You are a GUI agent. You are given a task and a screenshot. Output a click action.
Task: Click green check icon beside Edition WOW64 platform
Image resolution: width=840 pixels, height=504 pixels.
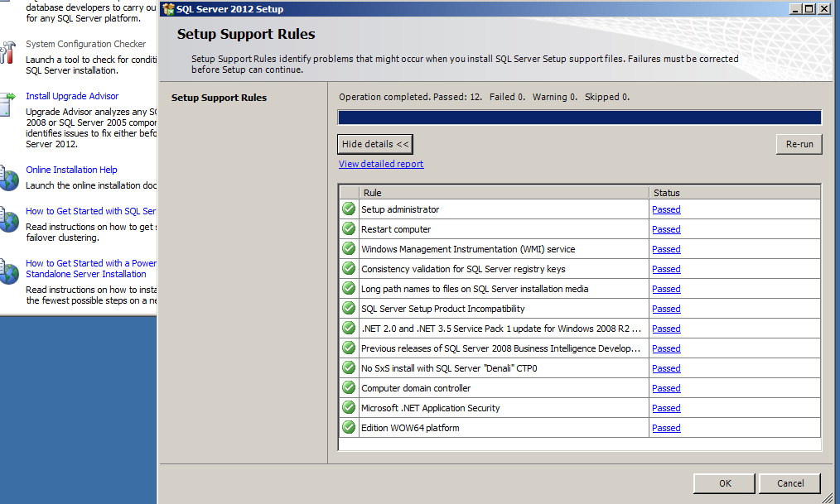349,428
